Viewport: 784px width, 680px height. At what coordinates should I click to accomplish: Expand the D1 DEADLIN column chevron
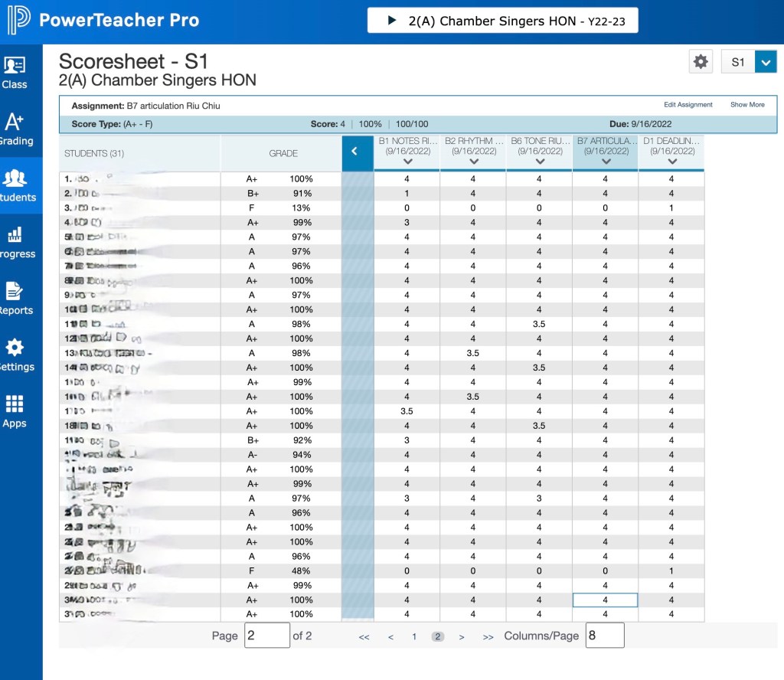pyautogui.click(x=671, y=162)
